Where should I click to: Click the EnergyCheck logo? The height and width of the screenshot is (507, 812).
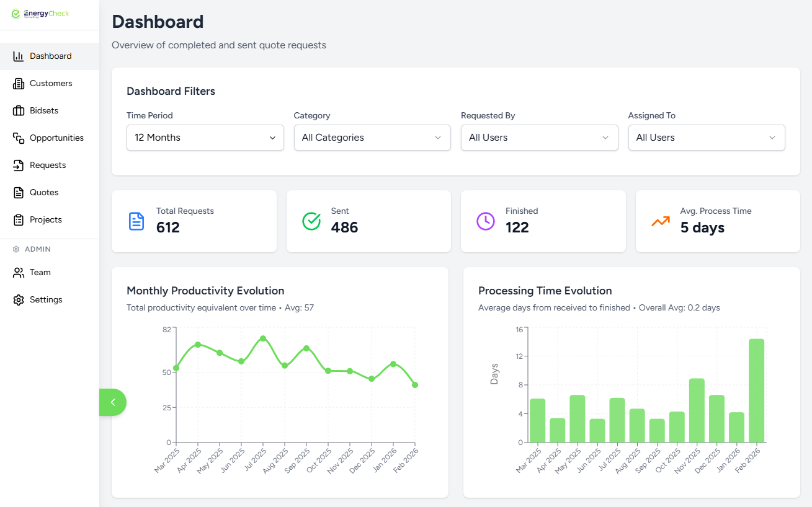[41, 14]
